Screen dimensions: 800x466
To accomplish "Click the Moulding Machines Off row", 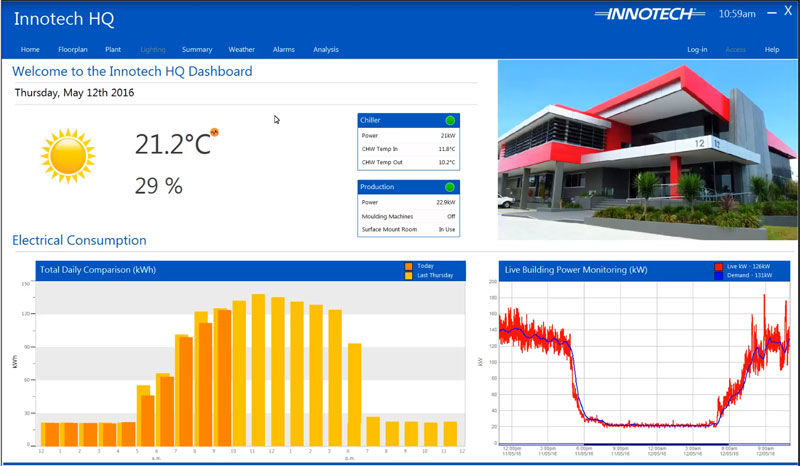I will (408, 216).
